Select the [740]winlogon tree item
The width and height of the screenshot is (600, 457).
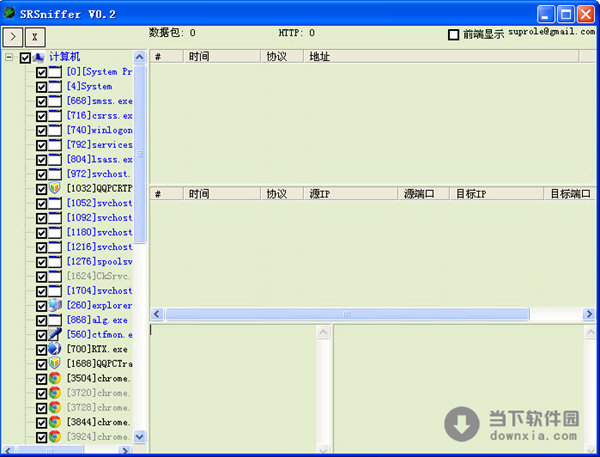point(99,130)
